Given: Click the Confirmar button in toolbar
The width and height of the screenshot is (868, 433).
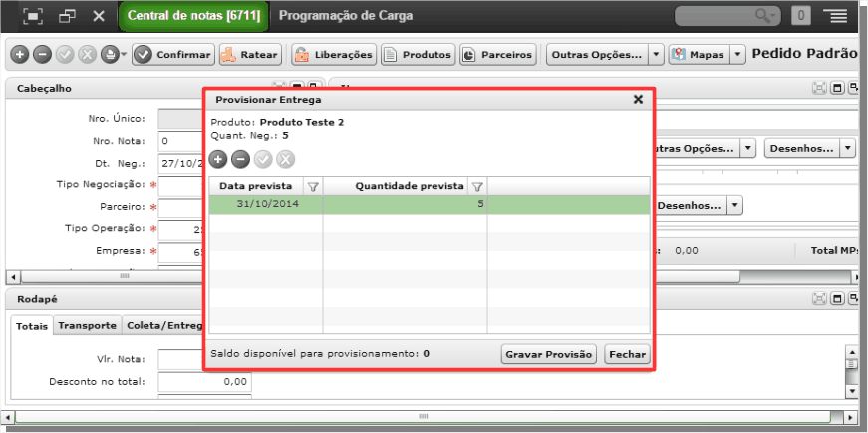Looking at the screenshot, I should point(173,54).
